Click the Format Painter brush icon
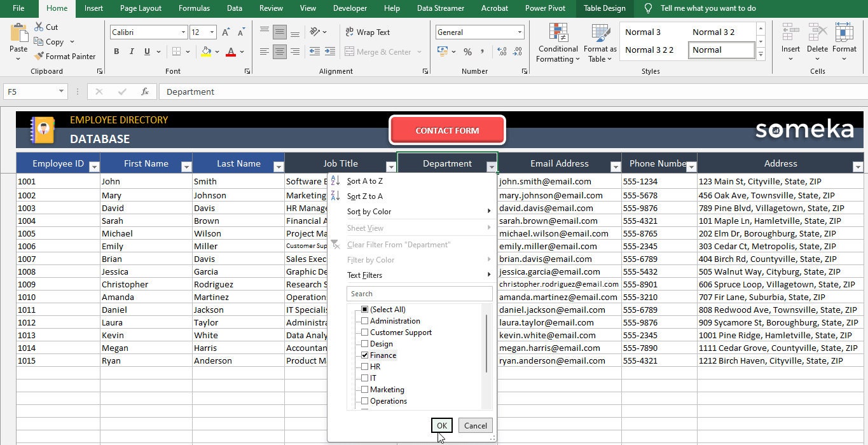The height and width of the screenshot is (445, 868). coord(39,56)
